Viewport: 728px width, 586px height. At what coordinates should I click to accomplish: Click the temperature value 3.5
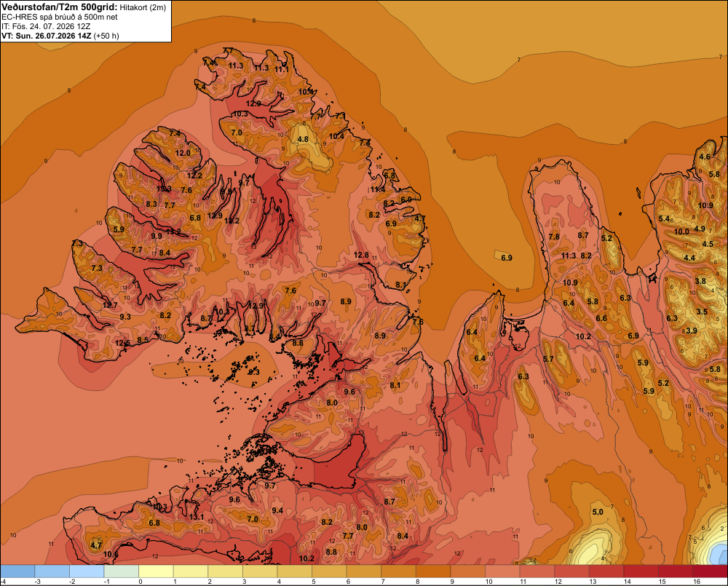pos(702,312)
